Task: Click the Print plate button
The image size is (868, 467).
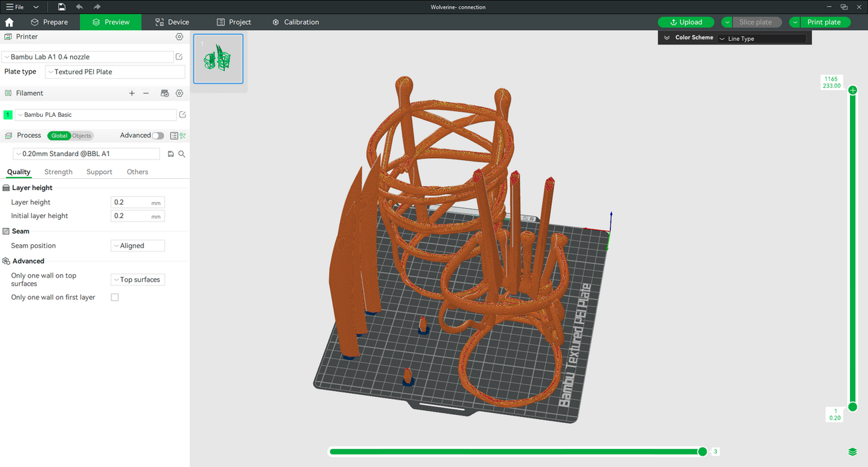Action: 824,22
